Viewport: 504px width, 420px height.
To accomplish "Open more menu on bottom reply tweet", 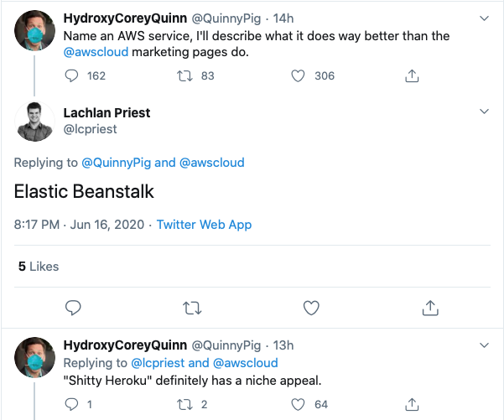I will (x=484, y=345).
